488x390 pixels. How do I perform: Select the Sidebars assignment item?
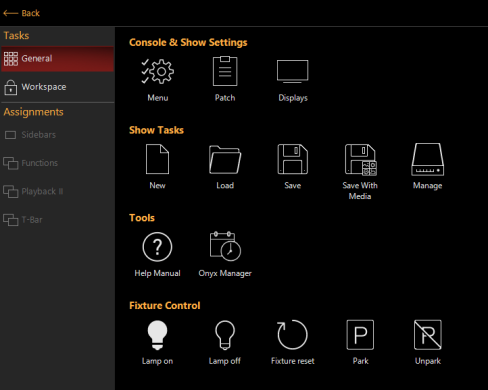click(x=57, y=135)
